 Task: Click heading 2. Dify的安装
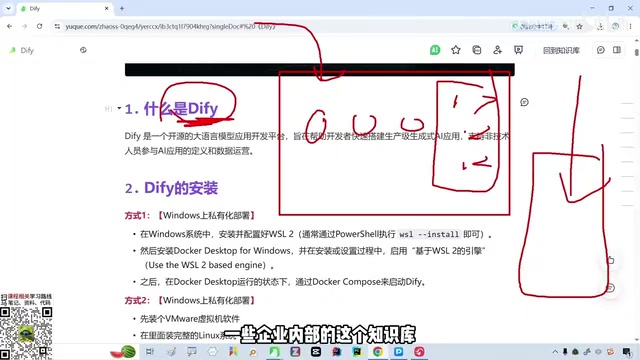coord(171,188)
